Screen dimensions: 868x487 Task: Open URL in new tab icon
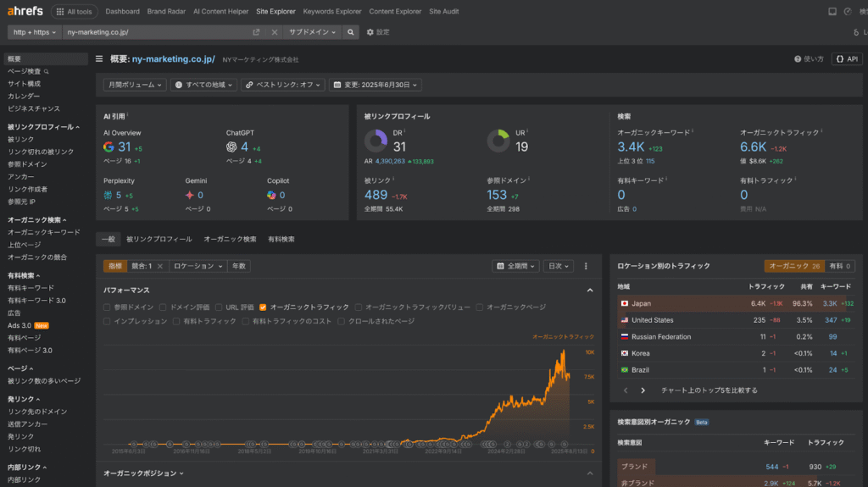256,32
